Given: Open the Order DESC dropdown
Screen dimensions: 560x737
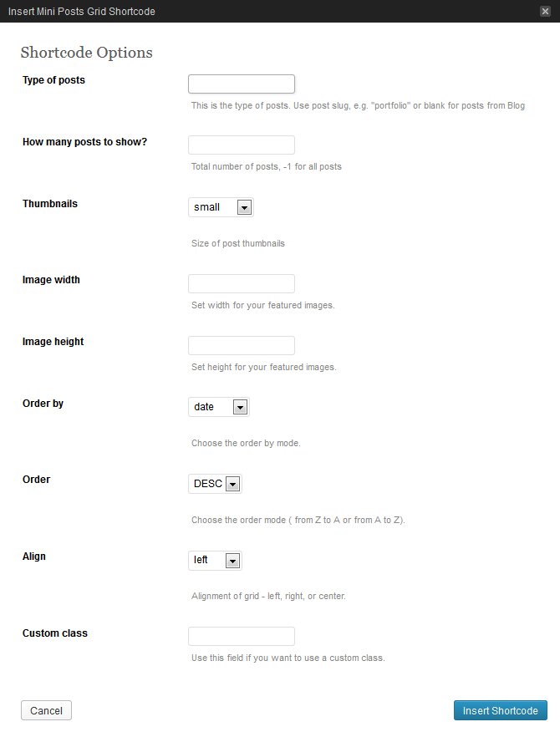Looking at the screenshot, I should pyautogui.click(x=215, y=484).
